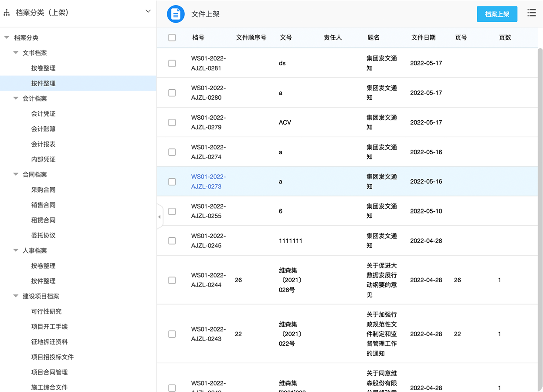This screenshot has width=543, height=392.
Task: Open the 档案分类（上架） dropdown chevron
Action: (x=148, y=11)
